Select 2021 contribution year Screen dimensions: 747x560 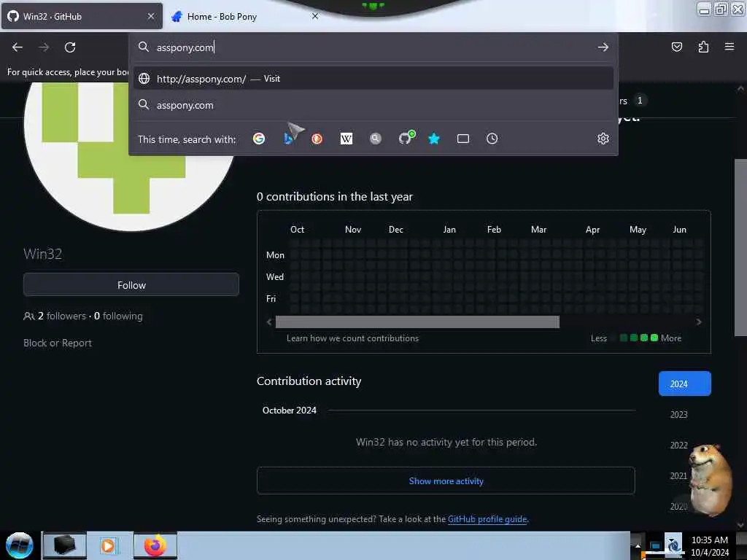(x=678, y=475)
